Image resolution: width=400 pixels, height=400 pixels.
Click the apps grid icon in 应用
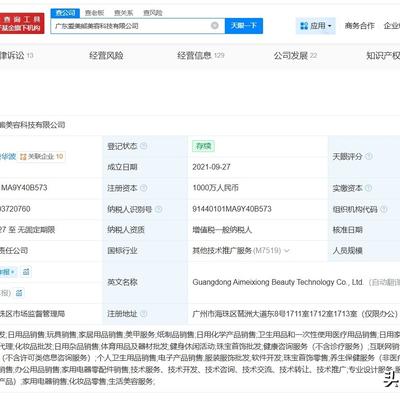click(x=304, y=26)
